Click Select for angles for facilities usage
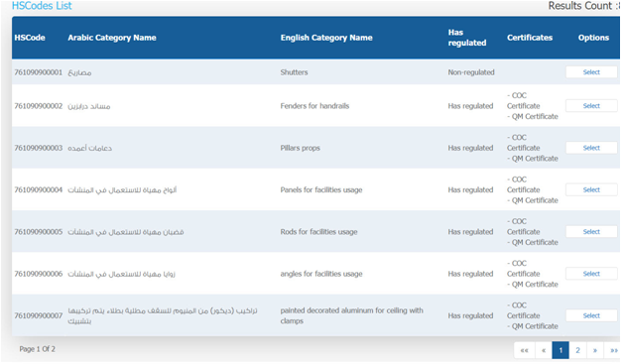Screen dimensions: 626x364 coord(591,274)
